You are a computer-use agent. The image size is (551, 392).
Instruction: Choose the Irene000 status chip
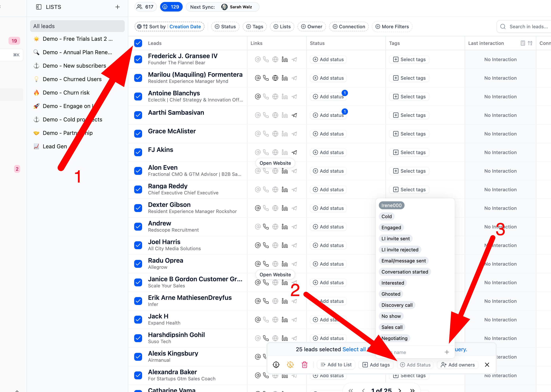point(391,205)
